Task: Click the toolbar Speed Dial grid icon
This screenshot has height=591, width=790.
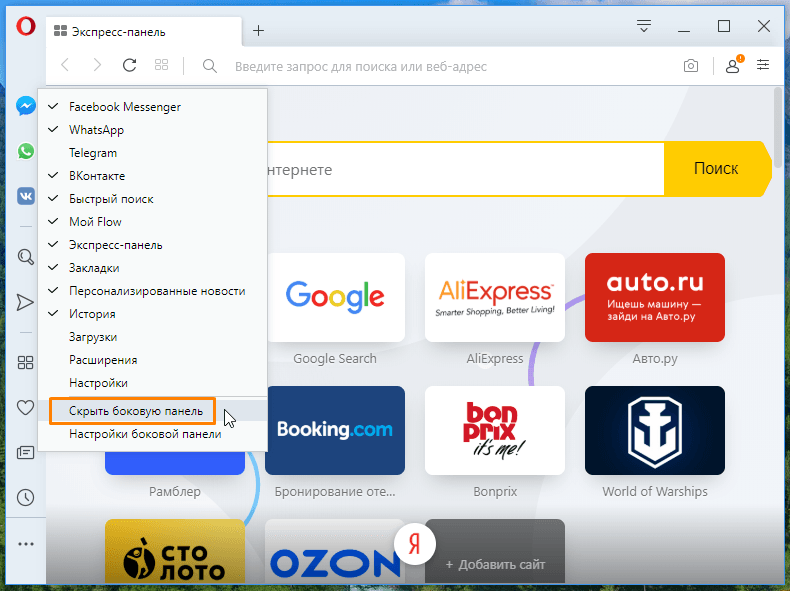Action: coord(161,64)
